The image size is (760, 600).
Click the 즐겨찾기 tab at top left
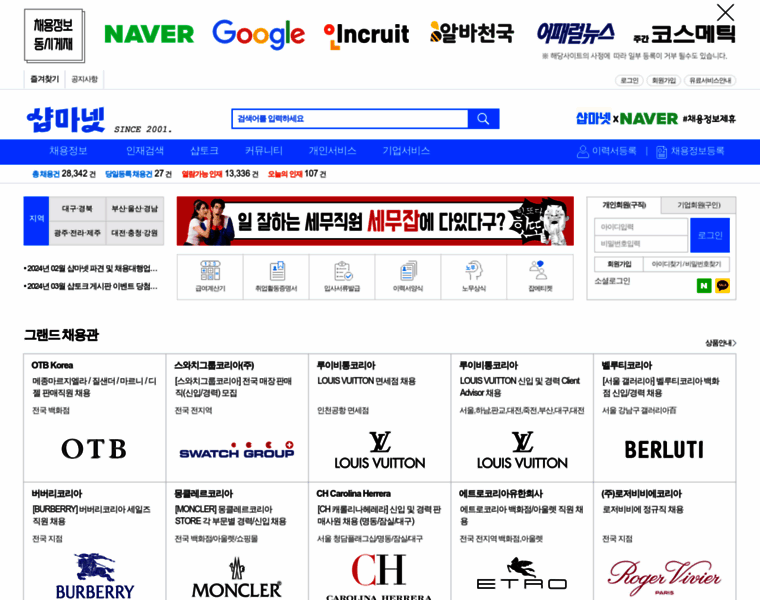(45, 79)
